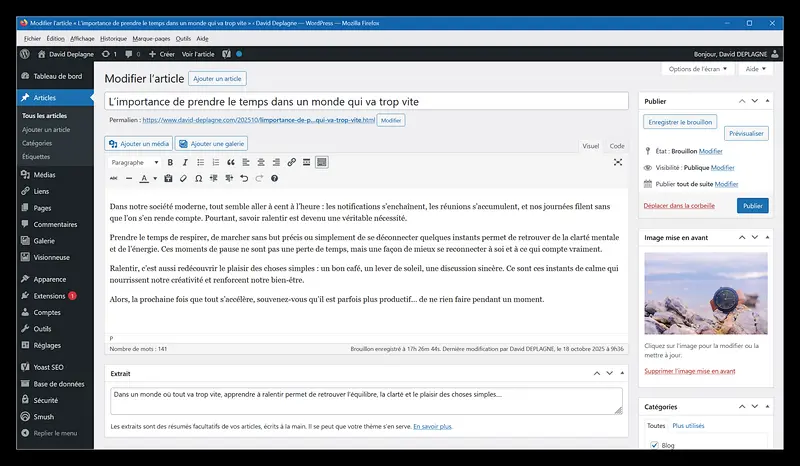Viewport: 800px width, 466px height.
Task: Expand the Options de l'écran panel
Action: [x=697, y=69]
